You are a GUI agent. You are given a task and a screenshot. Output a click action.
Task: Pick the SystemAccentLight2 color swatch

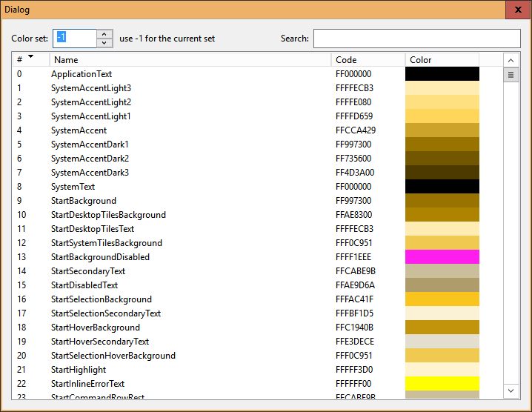tap(442, 102)
